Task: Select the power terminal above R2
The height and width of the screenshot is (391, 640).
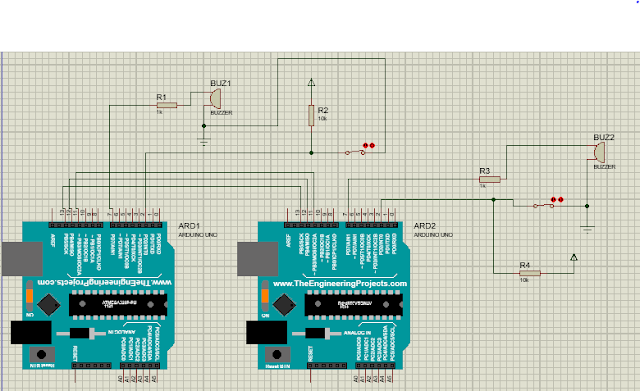Action: click(311, 82)
